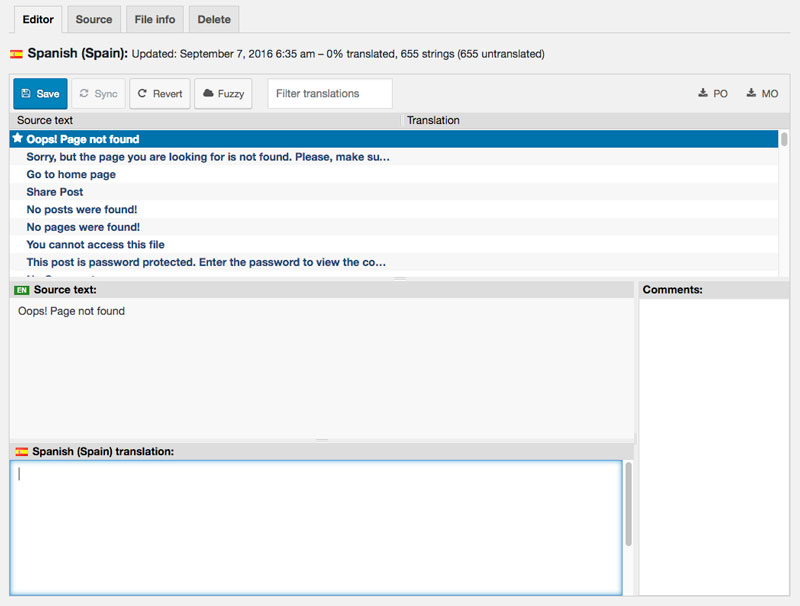Sort by Translation column header

pos(433,121)
